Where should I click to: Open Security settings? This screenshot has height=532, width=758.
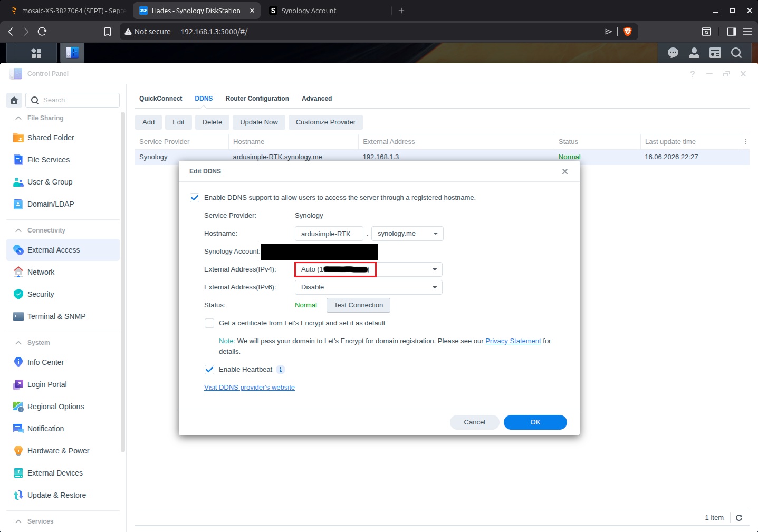click(63, 294)
